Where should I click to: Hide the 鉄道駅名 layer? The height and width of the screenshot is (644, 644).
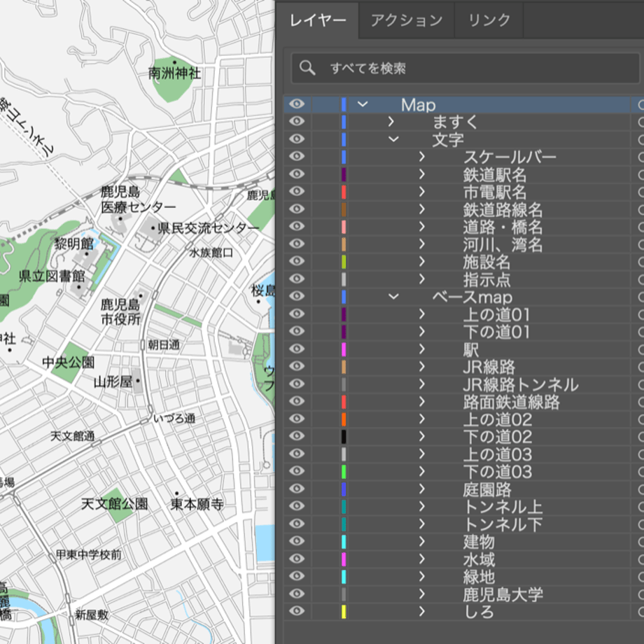(x=297, y=174)
